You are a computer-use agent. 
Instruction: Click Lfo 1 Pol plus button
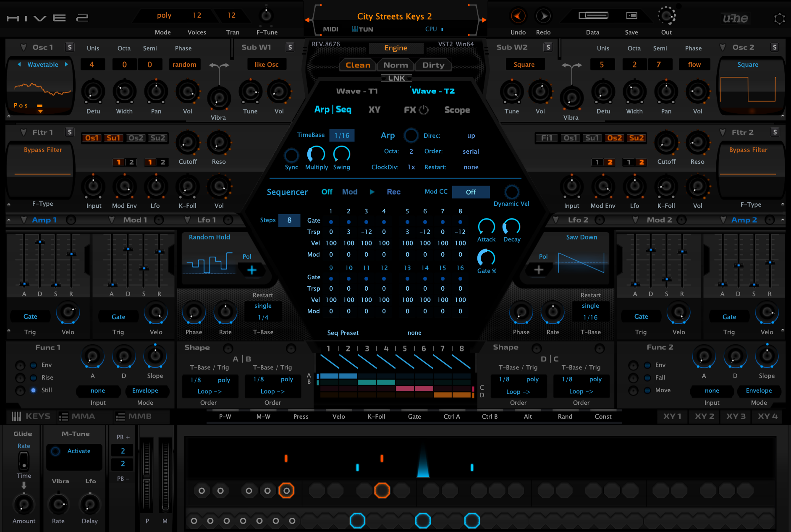point(251,270)
